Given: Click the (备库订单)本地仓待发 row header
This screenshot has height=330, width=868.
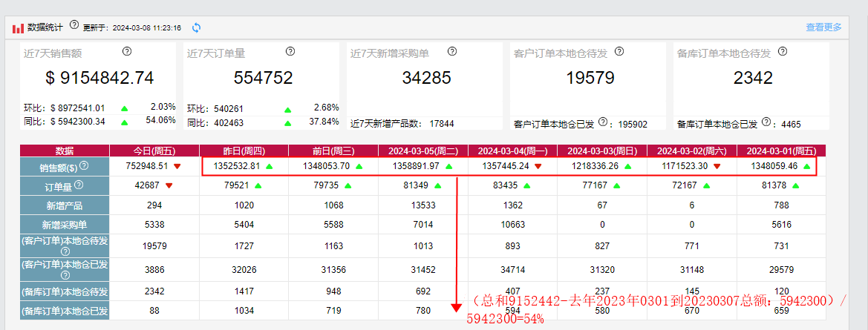Looking at the screenshot, I should (64, 291).
